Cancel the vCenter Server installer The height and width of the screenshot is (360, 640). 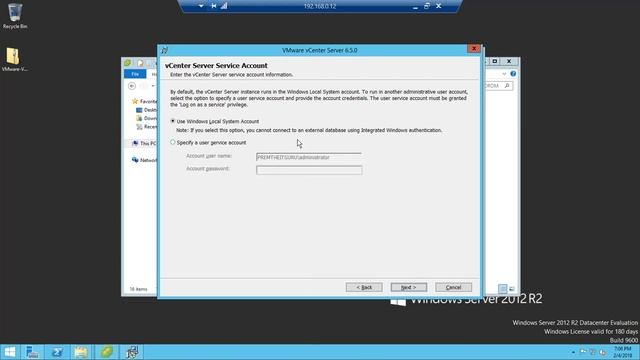453,287
